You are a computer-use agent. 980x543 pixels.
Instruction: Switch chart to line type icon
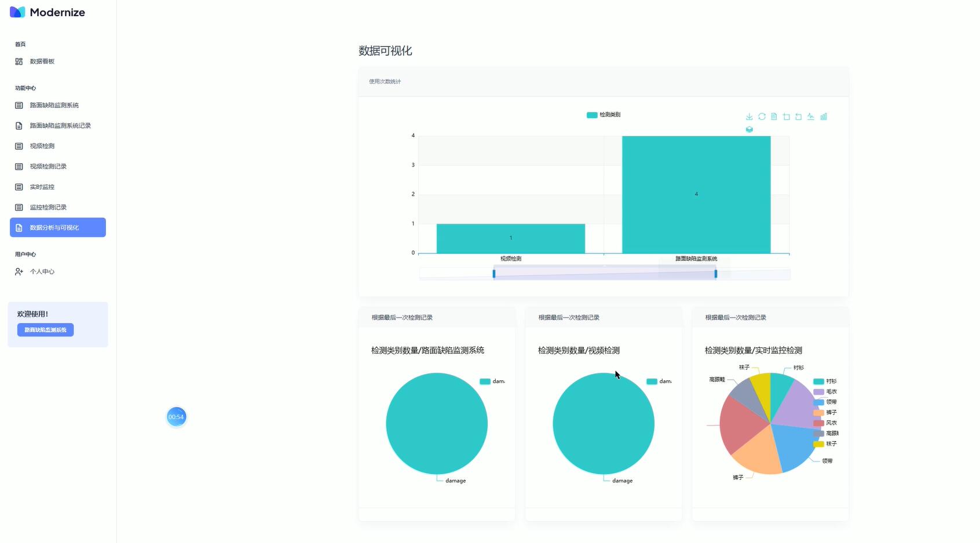click(x=811, y=116)
